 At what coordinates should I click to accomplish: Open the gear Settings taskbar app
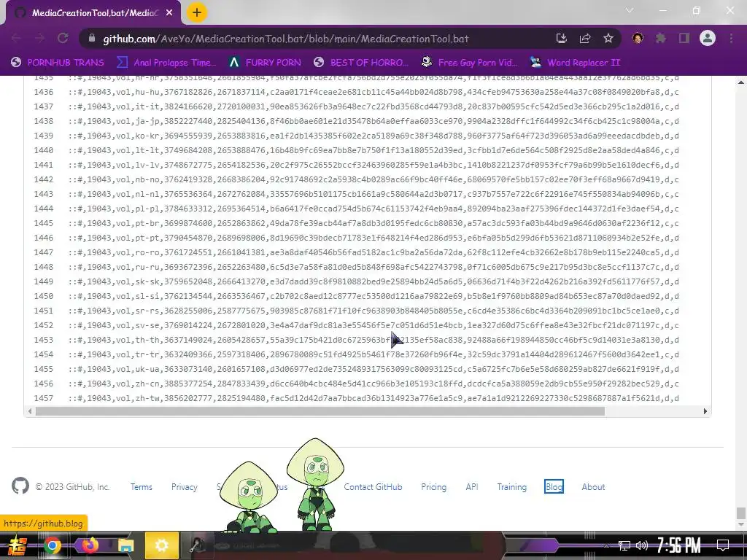(161, 545)
